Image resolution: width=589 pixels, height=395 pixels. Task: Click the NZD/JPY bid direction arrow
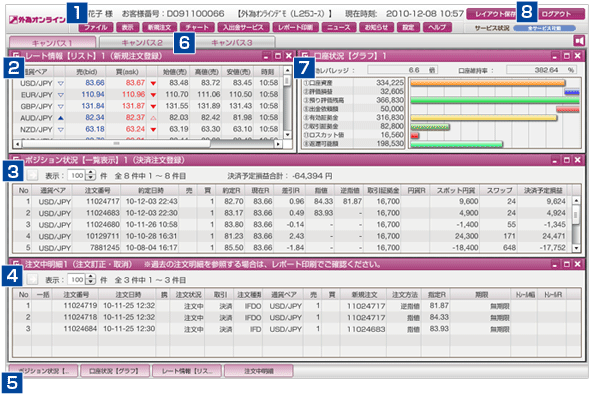pyautogui.click(x=60, y=130)
